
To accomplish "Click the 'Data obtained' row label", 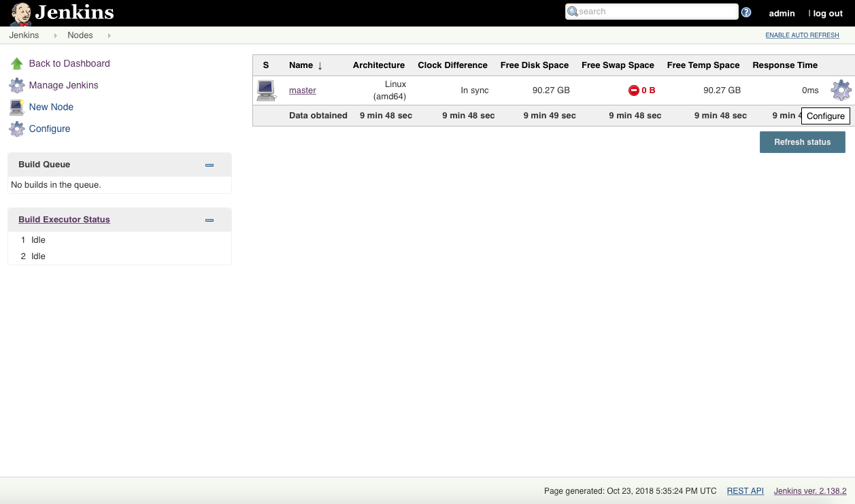I will (x=318, y=116).
